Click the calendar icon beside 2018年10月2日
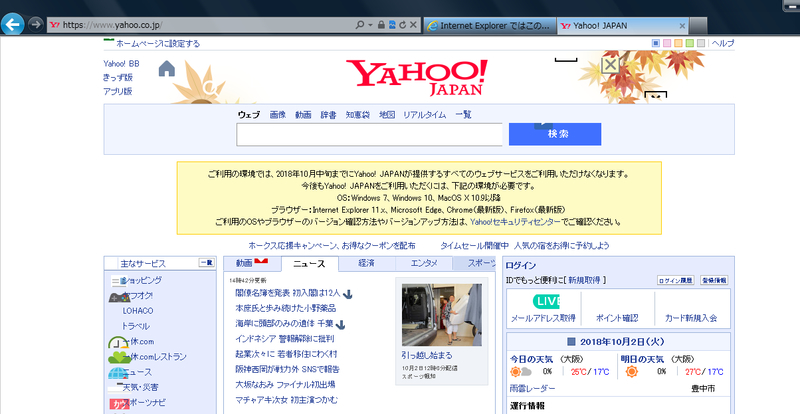800x414 pixels. (x=571, y=342)
